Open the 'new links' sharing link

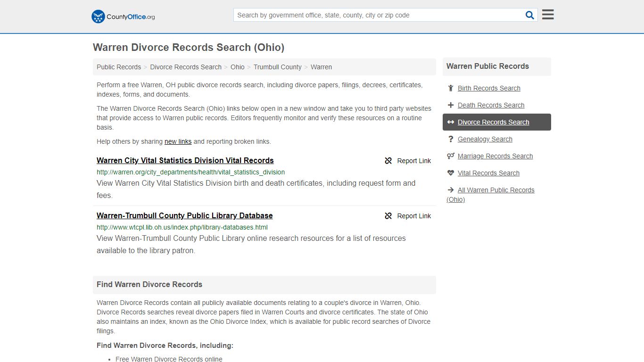click(x=178, y=141)
